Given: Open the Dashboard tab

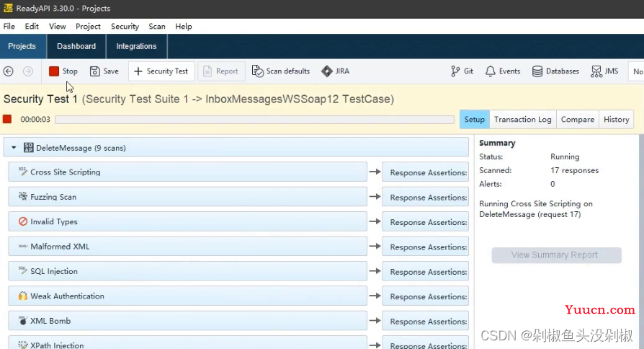Looking at the screenshot, I should (76, 46).
